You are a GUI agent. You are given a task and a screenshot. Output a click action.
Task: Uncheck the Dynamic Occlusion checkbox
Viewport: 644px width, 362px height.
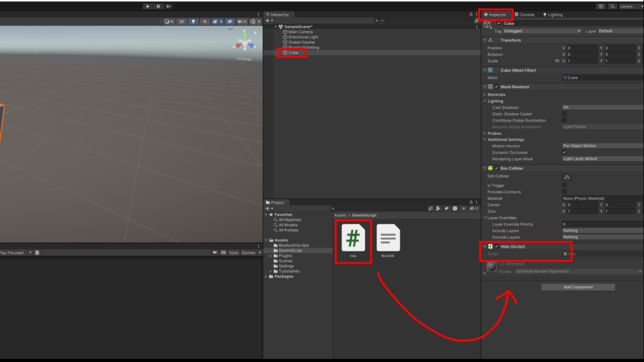point(564,152)
